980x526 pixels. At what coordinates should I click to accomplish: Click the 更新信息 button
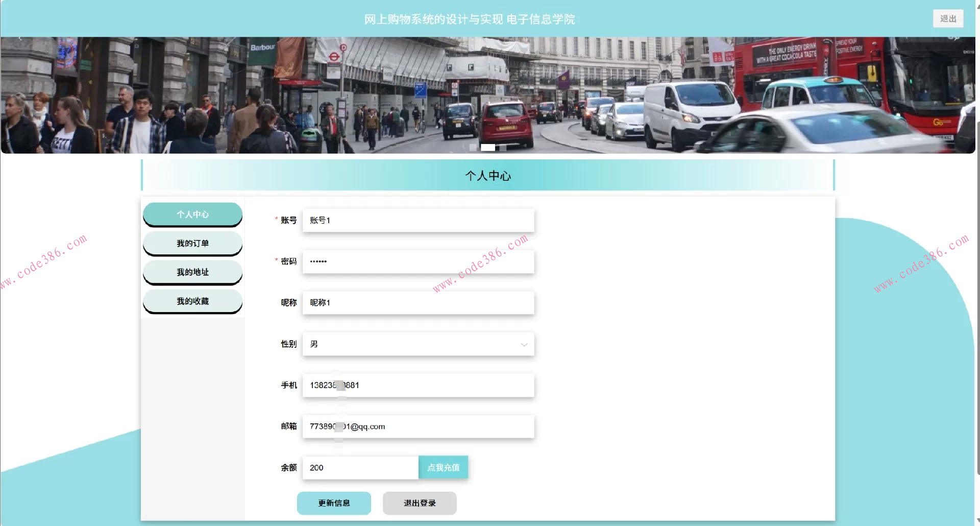coord(334,503)
